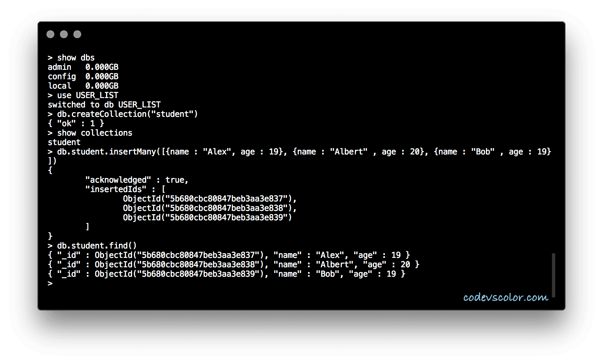603x364 pixels.
Task: Click the inserted ObjectId ending e839
Action: [207, 218]
